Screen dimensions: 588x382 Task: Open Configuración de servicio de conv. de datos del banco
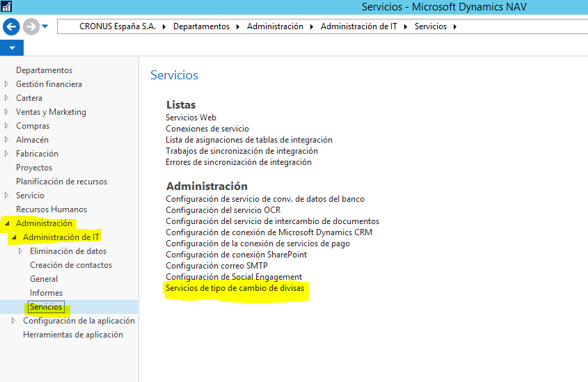(265, 199)
